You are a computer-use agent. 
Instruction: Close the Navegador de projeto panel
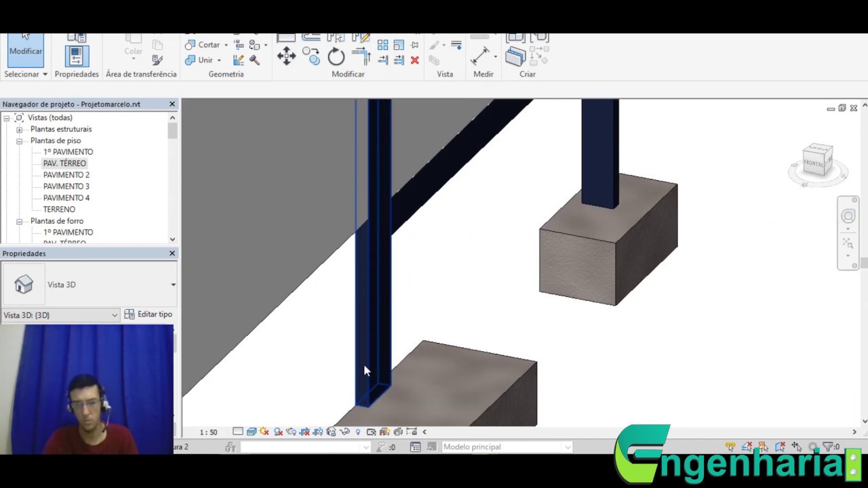pos(172,104)
